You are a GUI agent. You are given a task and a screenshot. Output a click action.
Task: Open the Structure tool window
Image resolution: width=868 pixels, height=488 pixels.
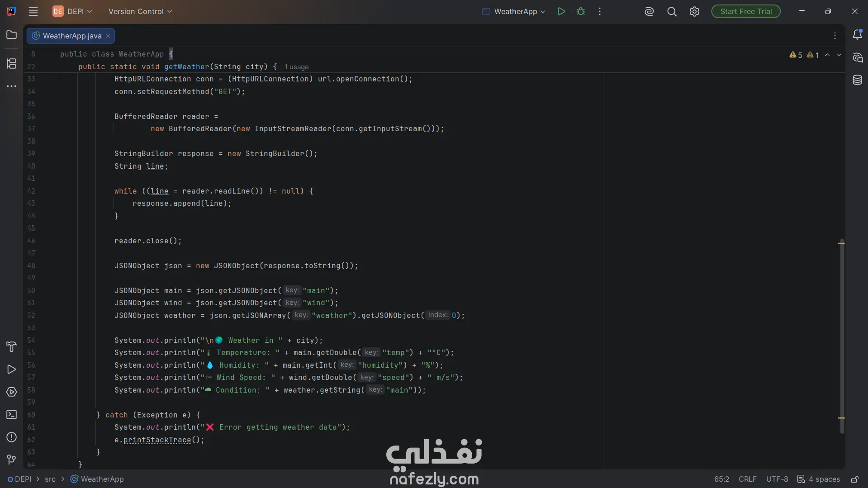[x=12, y=64]
